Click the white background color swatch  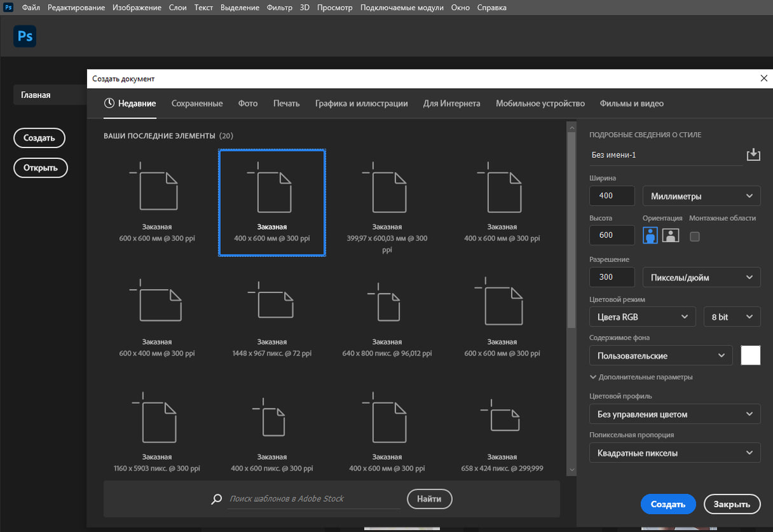pyautogui.click(x=751, y=356)
